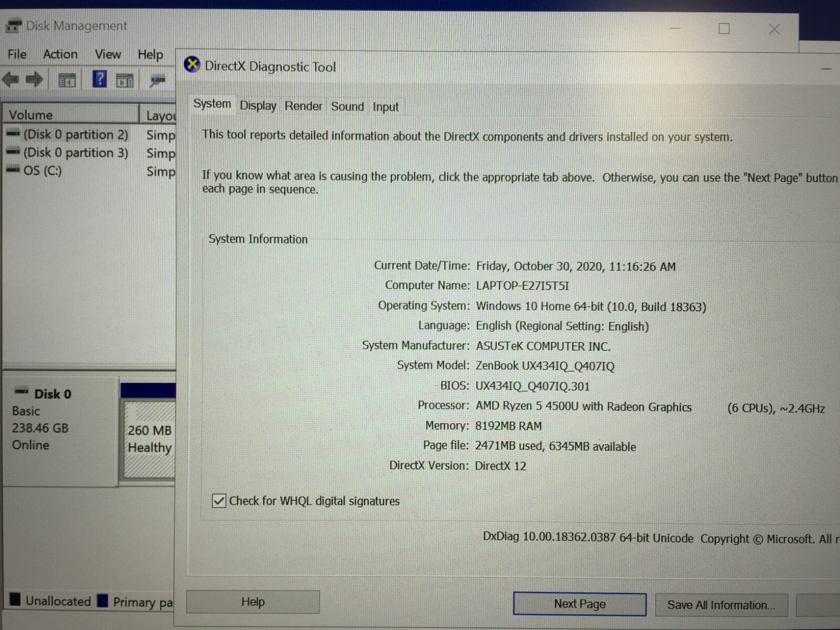Image resolution: width=840 pixels, height=630 pixels.
Task: Click AMD Ryzen 5 4500U processor value
Action: (583, 407)
